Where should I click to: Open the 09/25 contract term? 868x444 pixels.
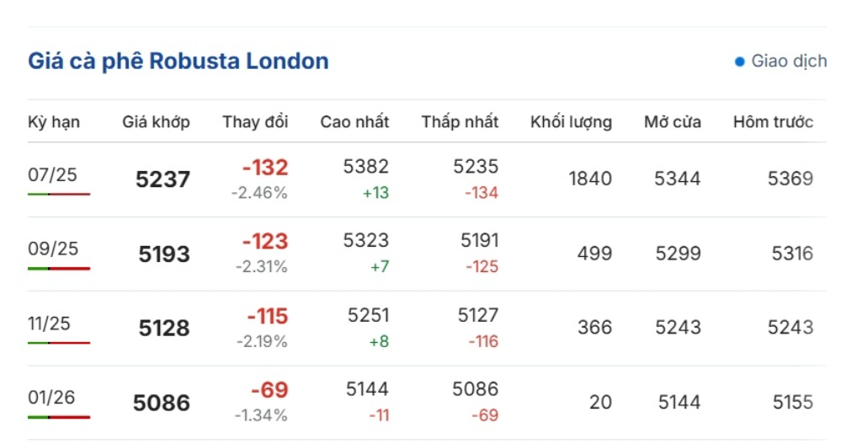tap(53, 249)
